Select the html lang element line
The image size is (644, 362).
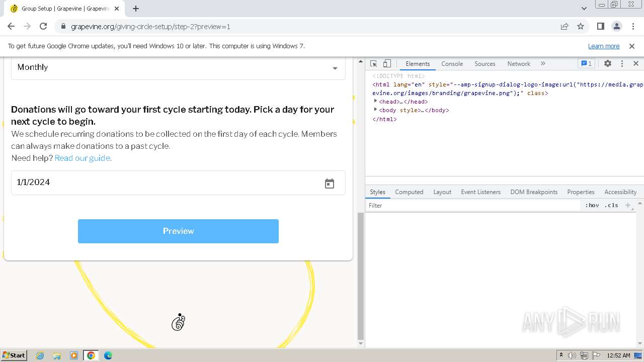tap(508, 88)
